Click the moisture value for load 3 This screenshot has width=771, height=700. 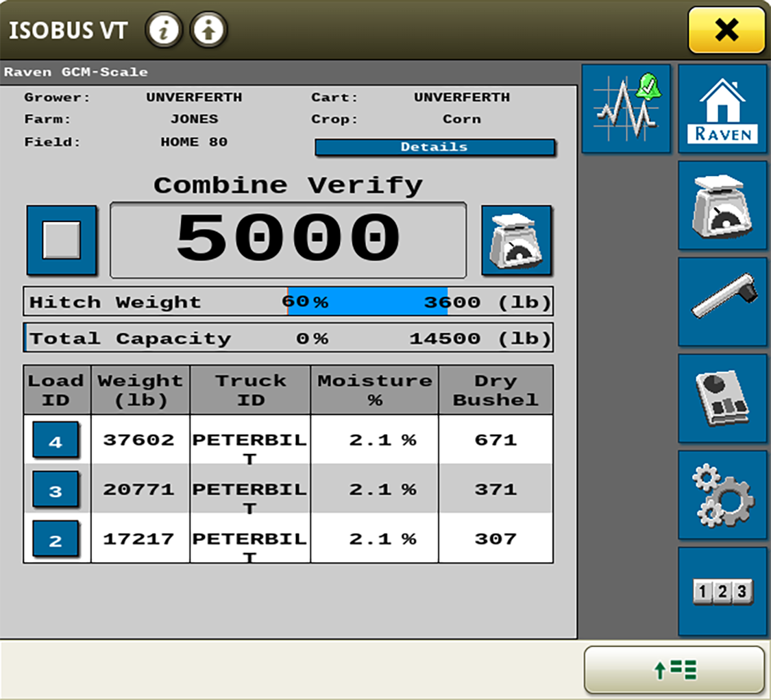[382, 490]
